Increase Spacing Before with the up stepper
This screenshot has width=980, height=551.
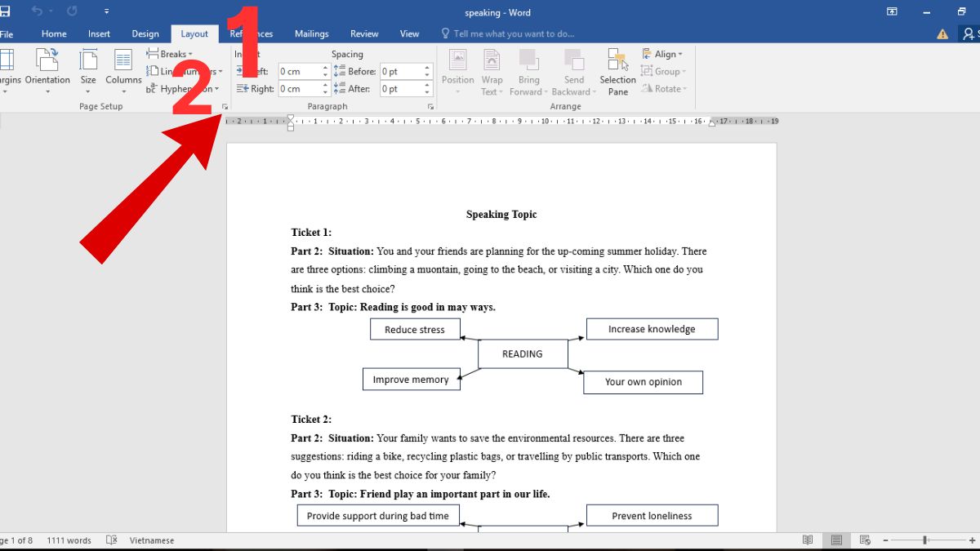point(427,68)
